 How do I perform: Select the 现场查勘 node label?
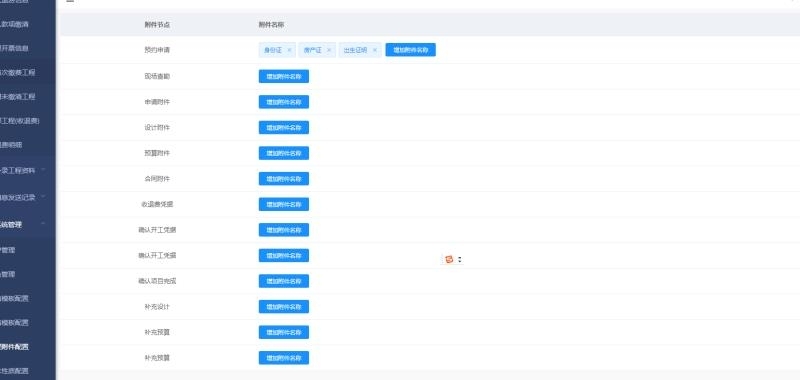[157, 77]
